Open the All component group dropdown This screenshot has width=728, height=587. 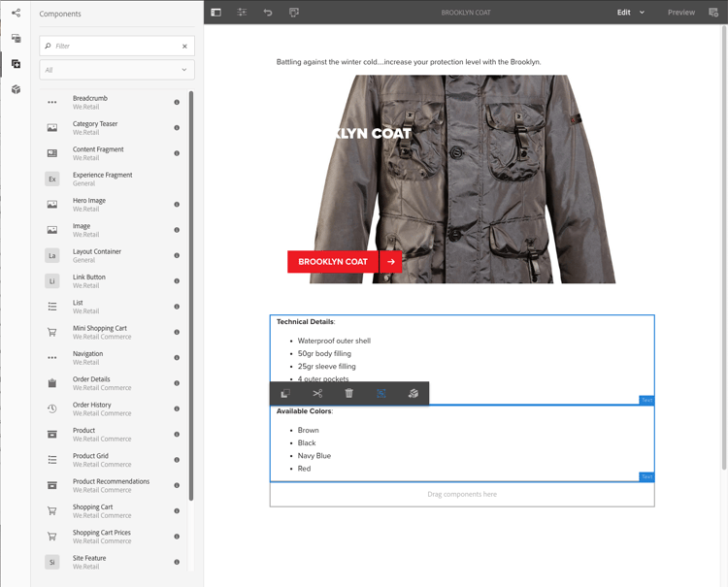click(x=117, y=70)
